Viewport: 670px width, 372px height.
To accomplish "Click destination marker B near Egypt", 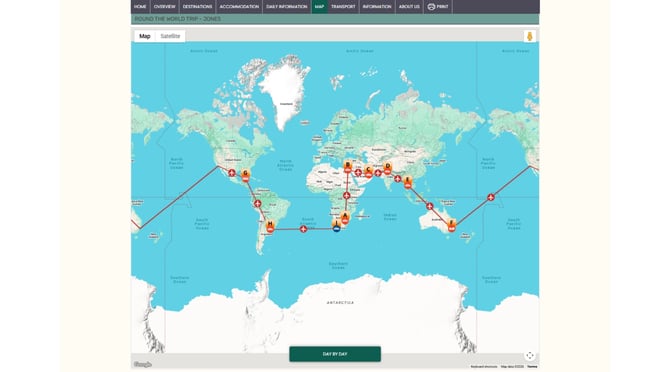I will [348, 167].
